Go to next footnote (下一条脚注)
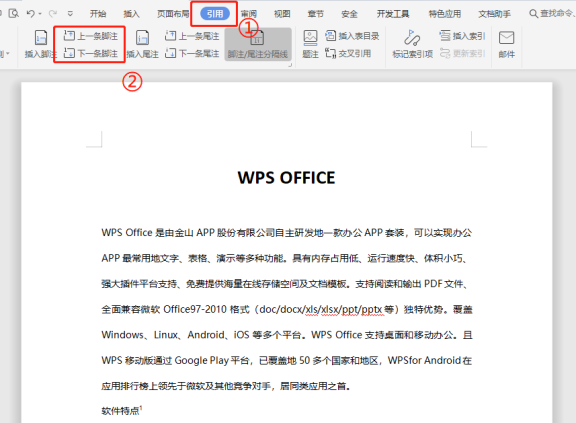The image size is (576, 423). [x=90, y=53]
